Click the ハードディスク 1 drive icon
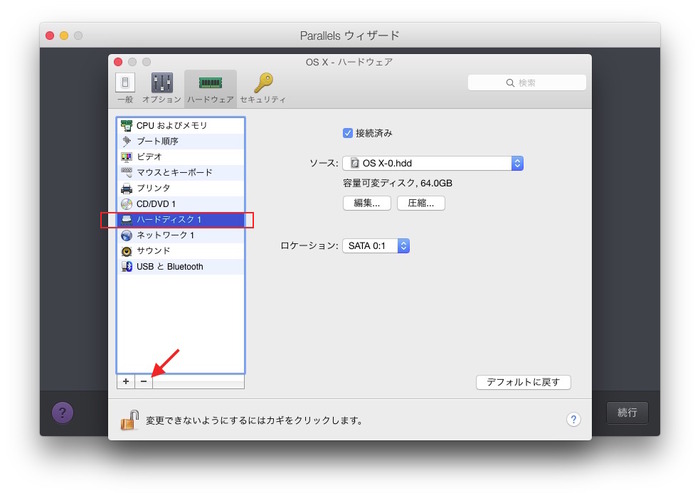700x493 pixels. (127, 219)
